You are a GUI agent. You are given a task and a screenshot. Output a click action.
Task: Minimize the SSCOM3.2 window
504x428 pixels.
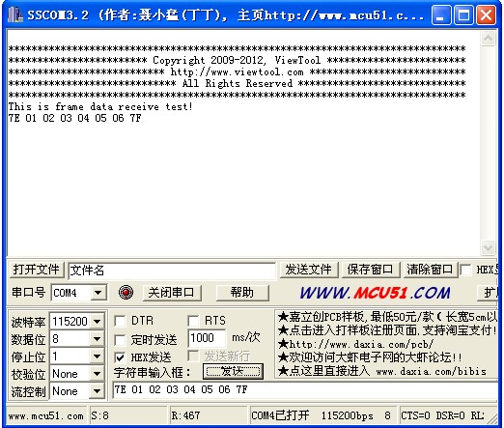(x=441, y=14)
